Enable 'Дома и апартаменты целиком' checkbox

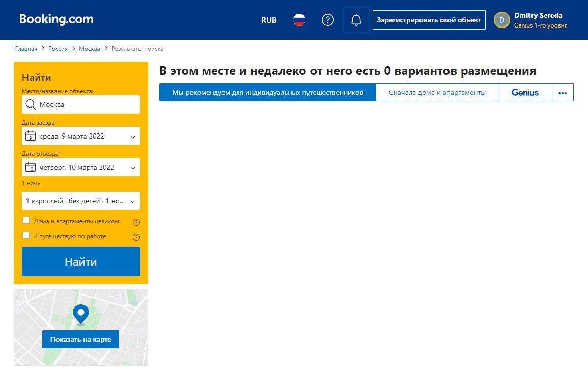pyautogui.click(x=26, y=221)
